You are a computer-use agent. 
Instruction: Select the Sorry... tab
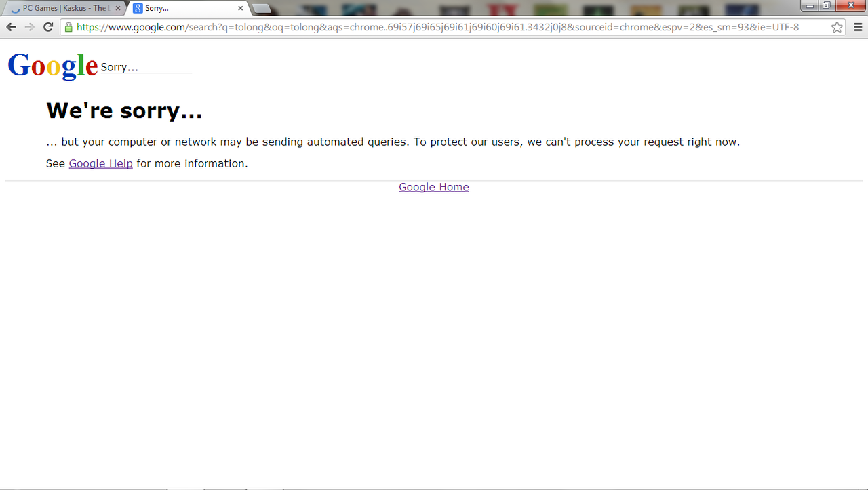[x=189, y=8]
